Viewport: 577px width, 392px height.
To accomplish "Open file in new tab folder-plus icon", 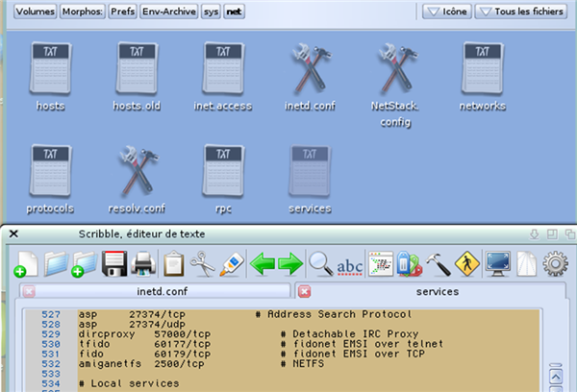I will click(85, 263).
